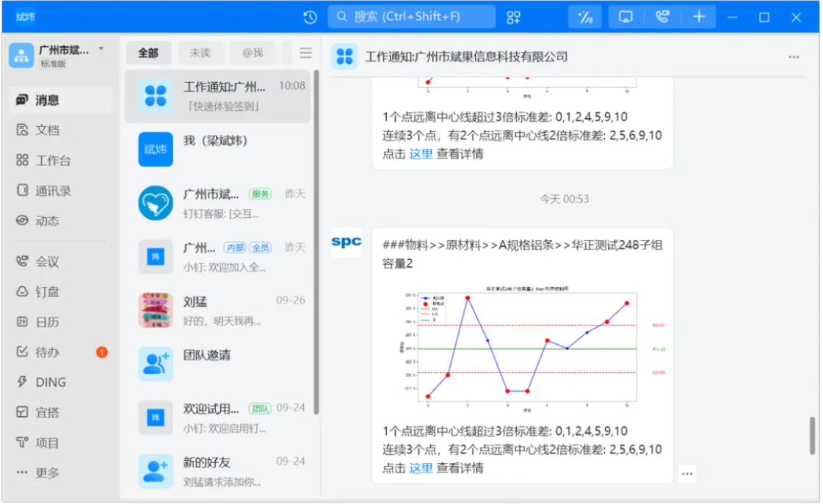Click the chat pane vertical scrollbar
The width and height of the screenshot is (823, 504).
coord(812,435)
